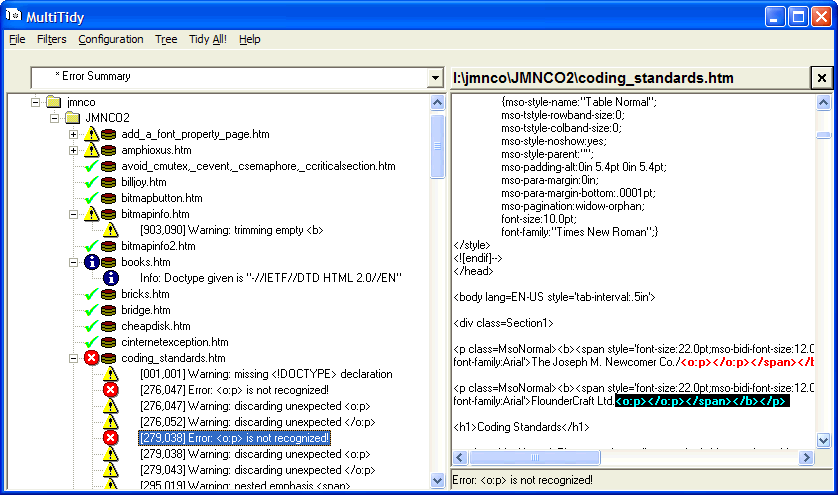Open the Help menu
The width and height of the screenshot is (838, 495).
click(249, 39)
